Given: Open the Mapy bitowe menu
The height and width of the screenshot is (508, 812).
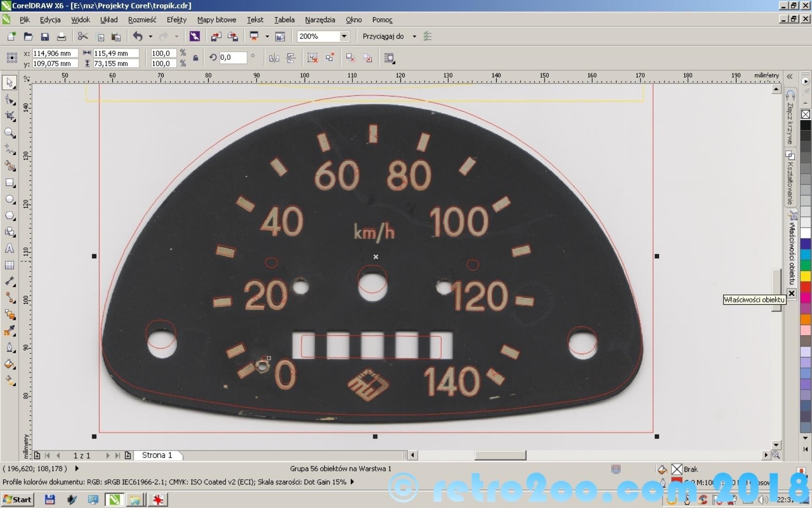Looking at the screenshot, I should coord(216,20).
